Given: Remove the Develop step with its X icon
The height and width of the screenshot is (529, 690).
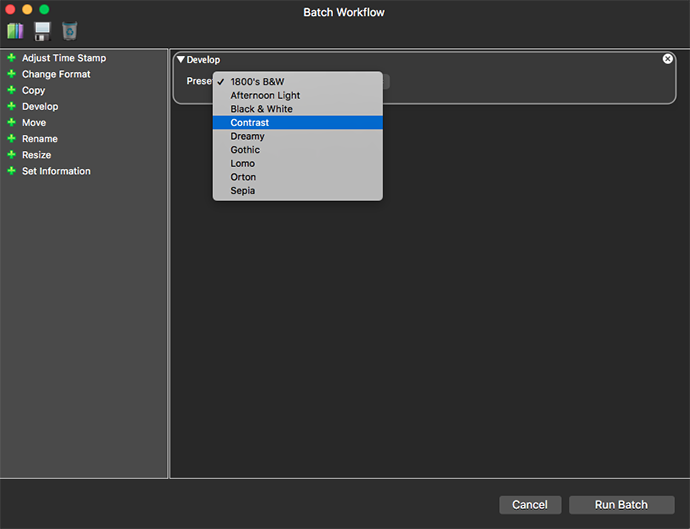Looking at the screenshot, I should pos(668,59).
